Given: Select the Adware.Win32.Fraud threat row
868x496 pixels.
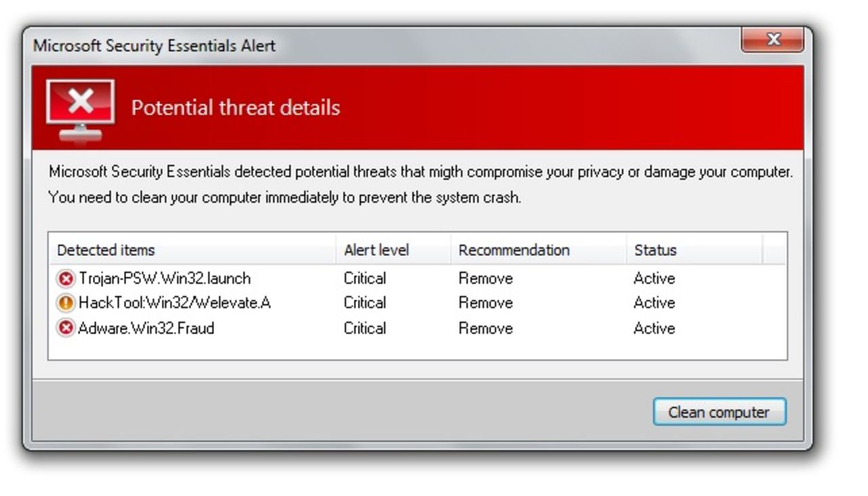Looking at the screenshot, I should 146,329.
